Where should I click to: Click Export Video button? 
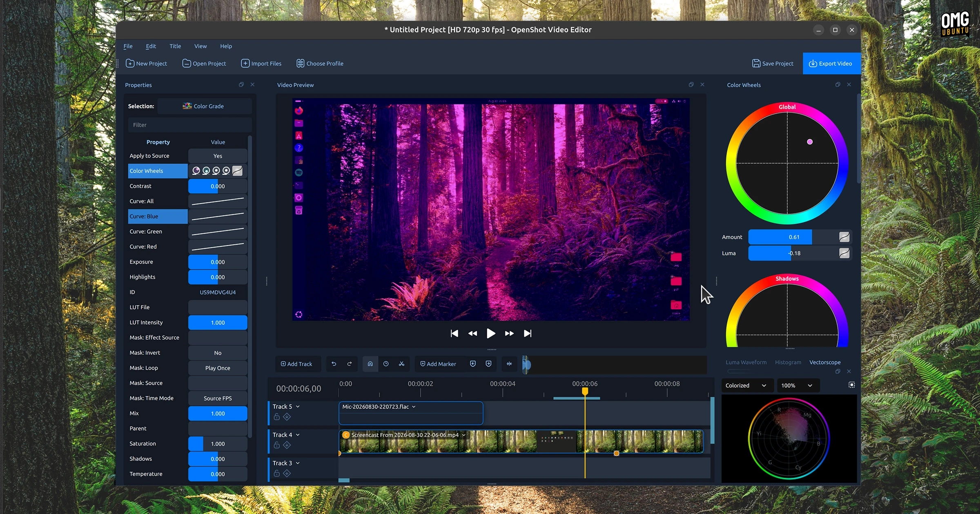831,63
